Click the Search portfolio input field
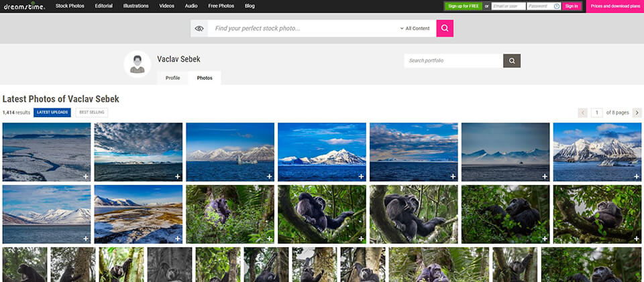Viewport: 644px width, 282px height. [x=453, y=61]
